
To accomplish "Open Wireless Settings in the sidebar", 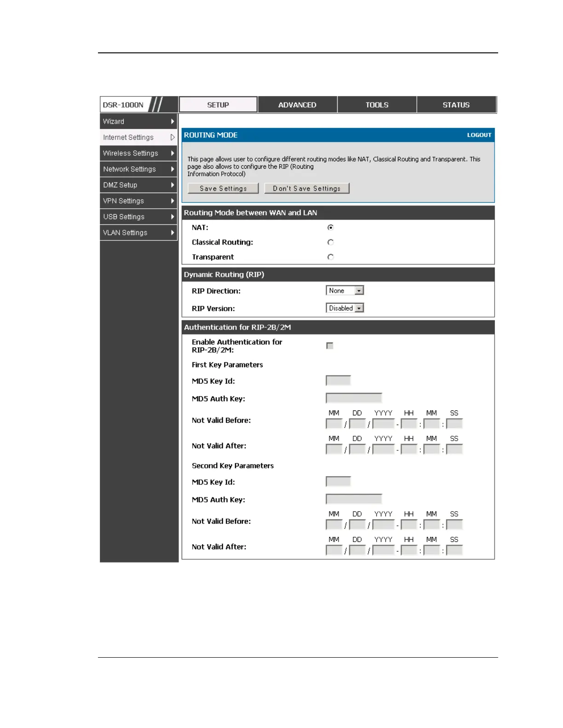I will [138, 153].
